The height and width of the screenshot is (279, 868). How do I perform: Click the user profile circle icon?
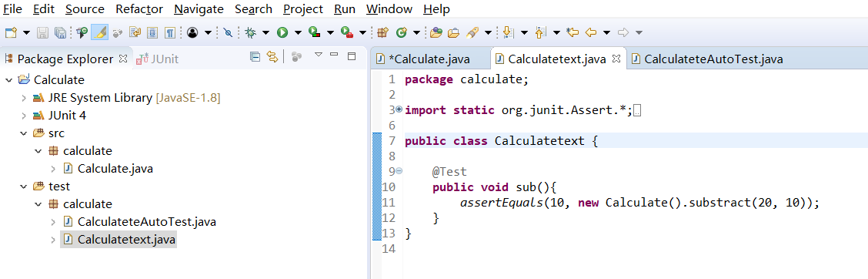(192, 32)
